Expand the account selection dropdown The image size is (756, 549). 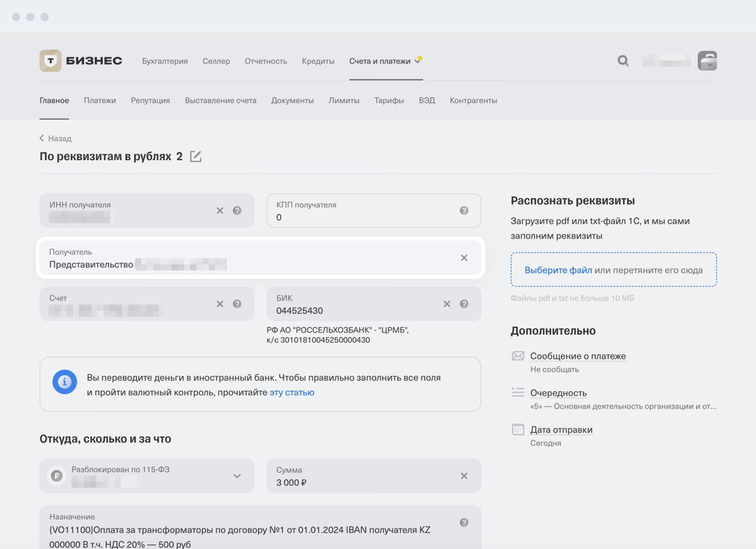point(237,476)
